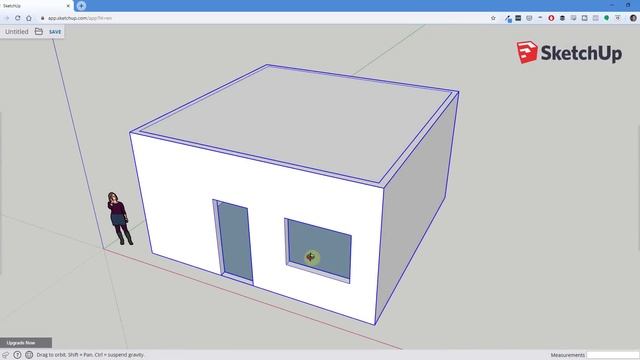Click the SAVE button
Screen dimensions: 640x360
tap(55, 32)
